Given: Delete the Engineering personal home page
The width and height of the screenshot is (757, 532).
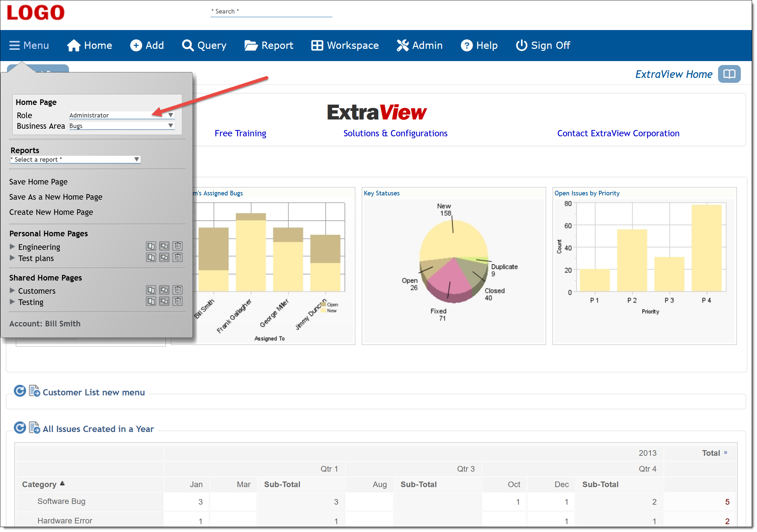Looking at the screenshot, I should coord(178,246).
